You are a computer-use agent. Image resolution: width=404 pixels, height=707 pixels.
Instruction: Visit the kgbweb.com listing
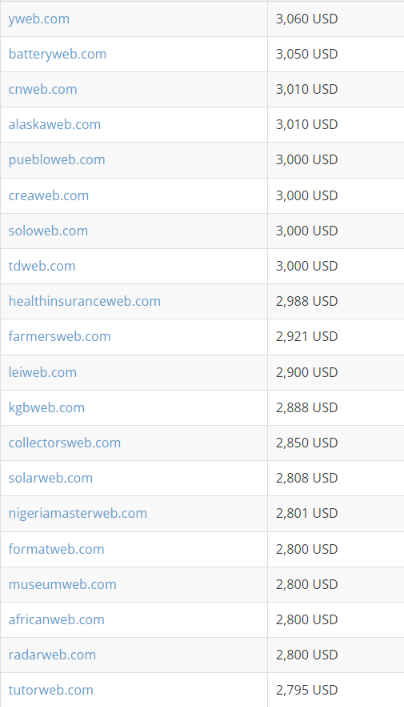coord(46,408)
